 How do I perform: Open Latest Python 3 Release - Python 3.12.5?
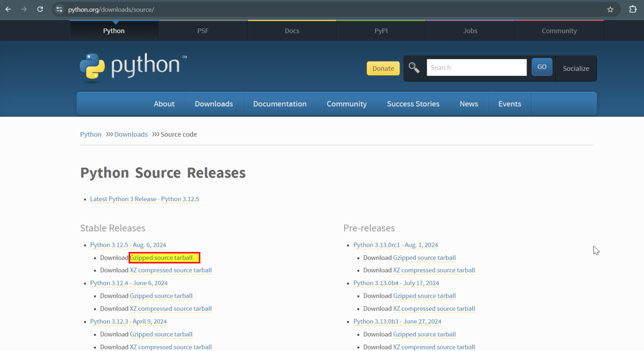[x=145, y=199]
